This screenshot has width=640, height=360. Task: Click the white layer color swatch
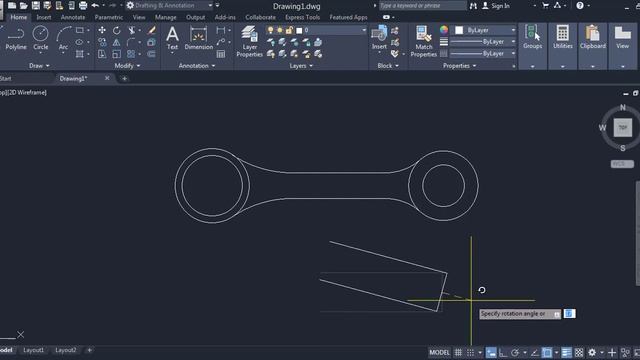[299, 31]
